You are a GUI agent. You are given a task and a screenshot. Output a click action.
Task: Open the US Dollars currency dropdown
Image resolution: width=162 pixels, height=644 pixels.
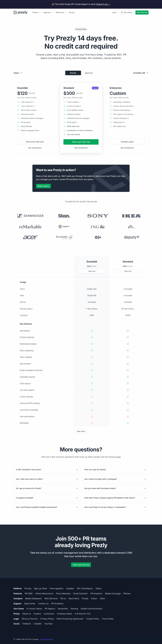pos(141,73)
